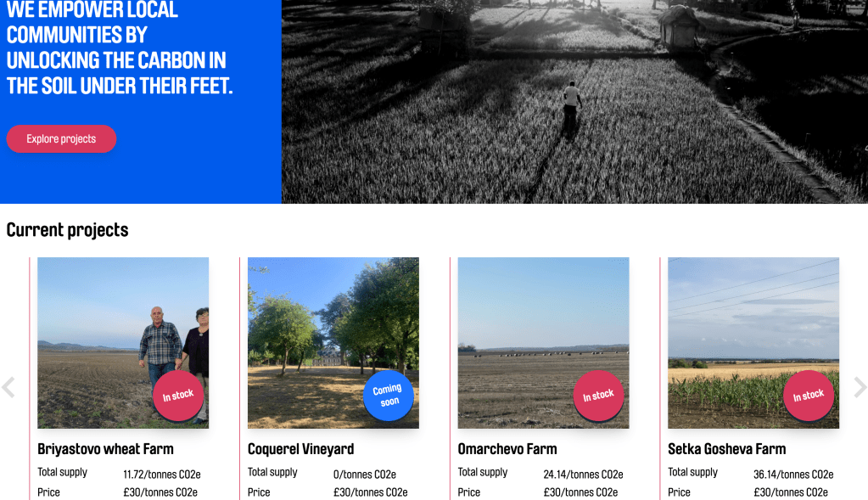The image size is (868, 500).
Task: Click the hero headline about soil carbon
Action: pyautogui.click(x=120, y=48)
